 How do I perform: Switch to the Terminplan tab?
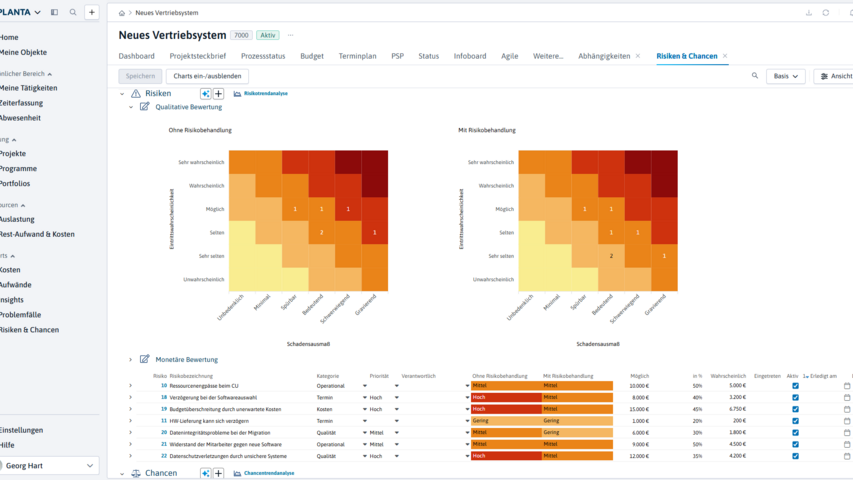coord(357,56)
